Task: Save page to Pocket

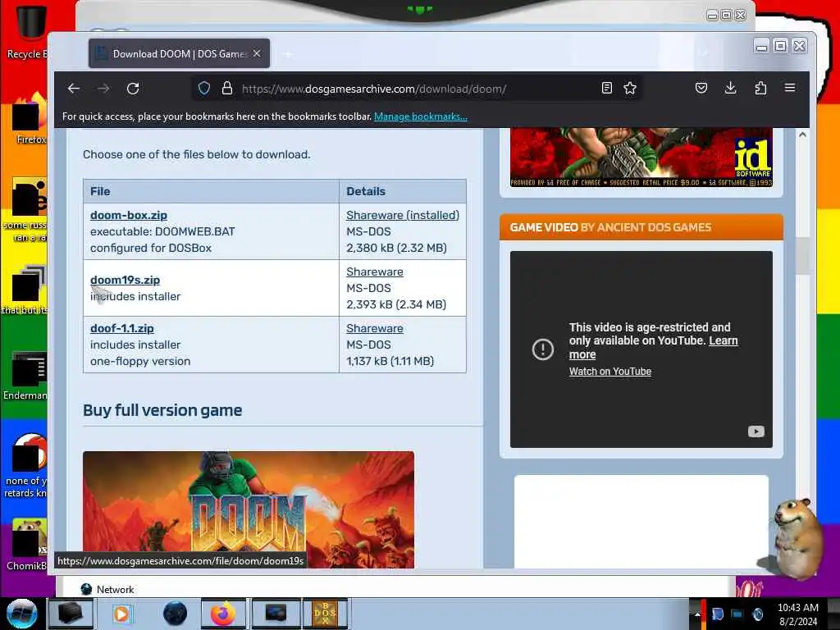Action: (x=701, y=88)
